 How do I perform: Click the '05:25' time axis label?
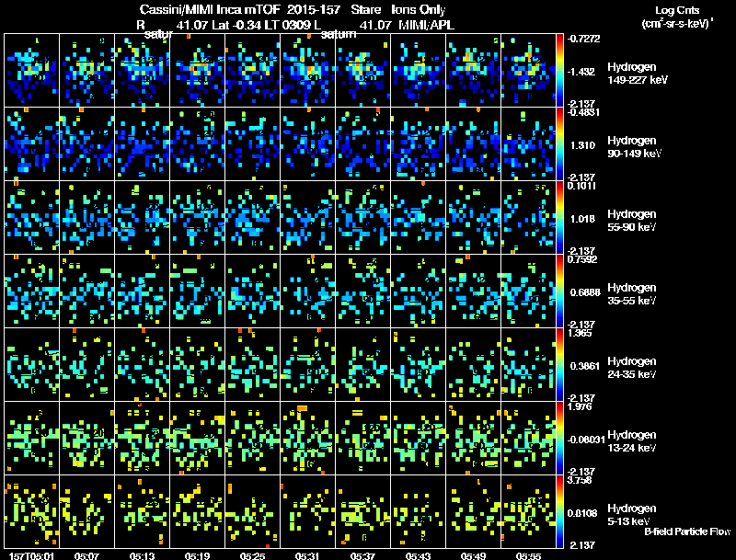tap(252, 555)
